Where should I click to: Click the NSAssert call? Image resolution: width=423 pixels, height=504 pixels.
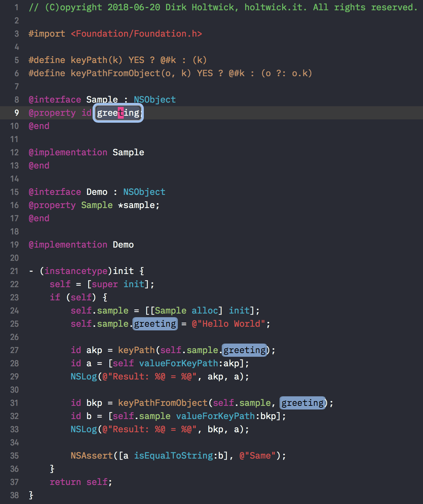pyautogui.click(x=92, y=456)
